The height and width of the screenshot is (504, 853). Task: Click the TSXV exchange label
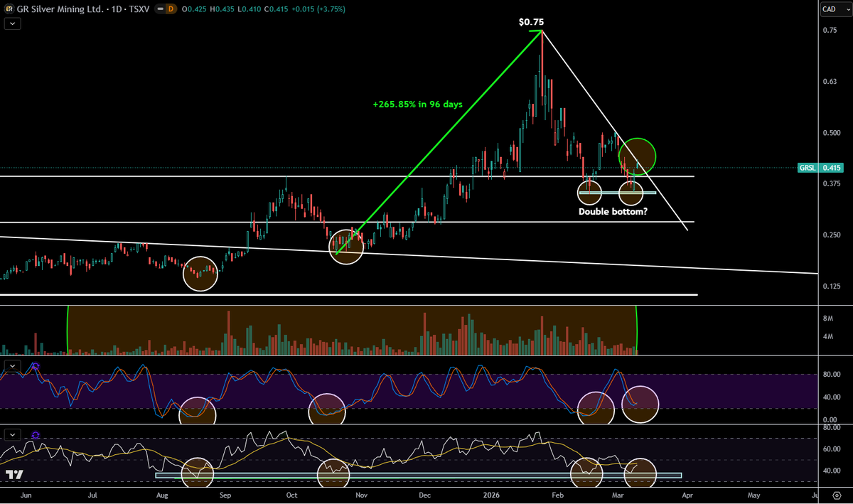tap(139, 9)
